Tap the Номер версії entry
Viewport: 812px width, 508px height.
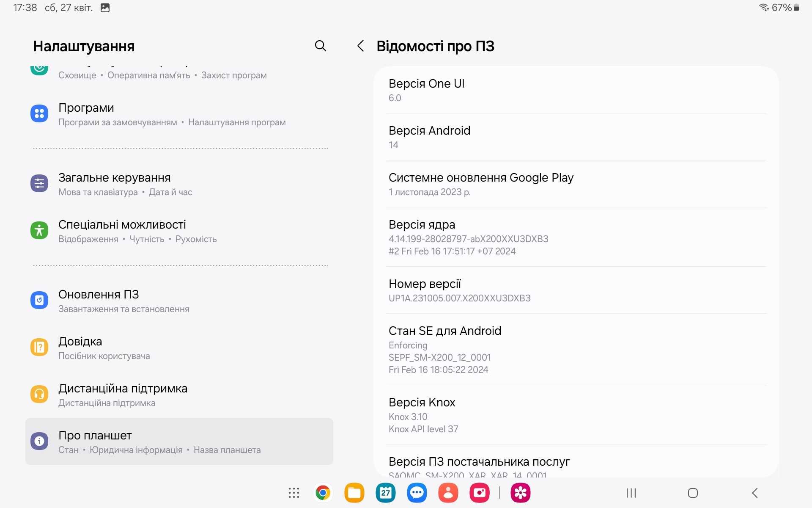576,290
